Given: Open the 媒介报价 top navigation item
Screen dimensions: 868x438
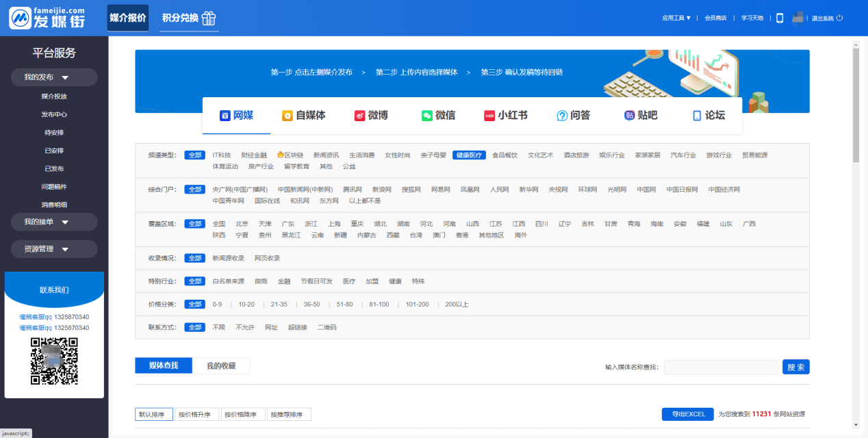Looking at the screenshot, I should pyautogui.click(x=128, y=18).
